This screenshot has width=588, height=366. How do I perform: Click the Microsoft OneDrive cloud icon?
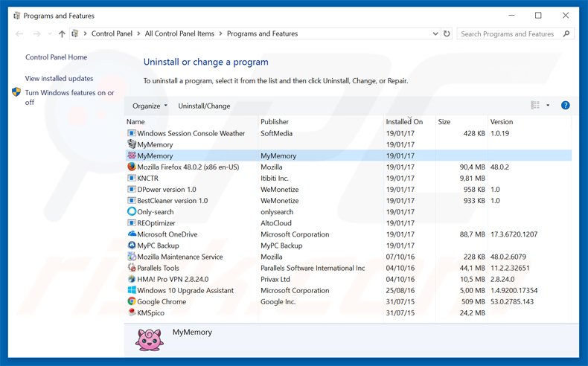click(131, 234)
